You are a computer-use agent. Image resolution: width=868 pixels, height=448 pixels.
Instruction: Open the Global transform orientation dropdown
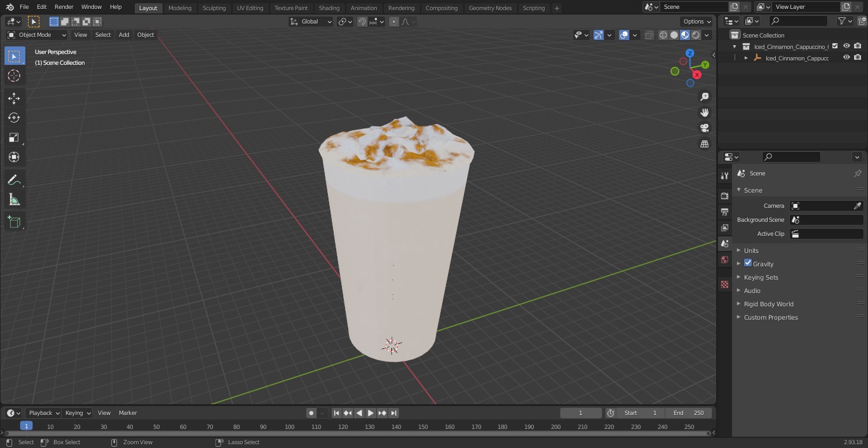pyautogui.click(x=311, y=22)
